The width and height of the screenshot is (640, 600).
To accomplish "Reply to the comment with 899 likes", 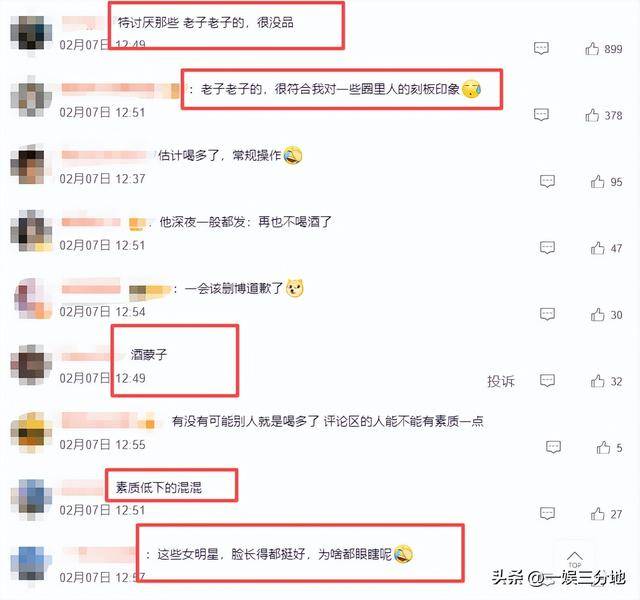I will click(x=541, y=48).
